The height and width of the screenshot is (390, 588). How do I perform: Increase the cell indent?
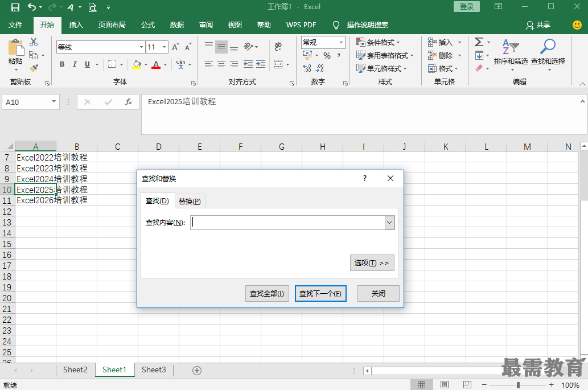pyautogui.click(x=261, y=64)
